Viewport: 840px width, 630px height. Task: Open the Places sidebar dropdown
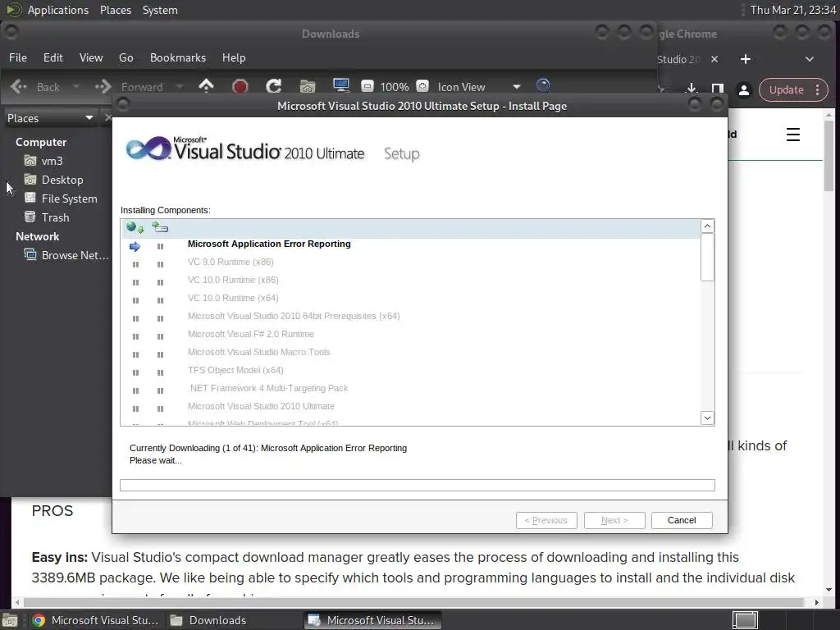coord(50,118)
